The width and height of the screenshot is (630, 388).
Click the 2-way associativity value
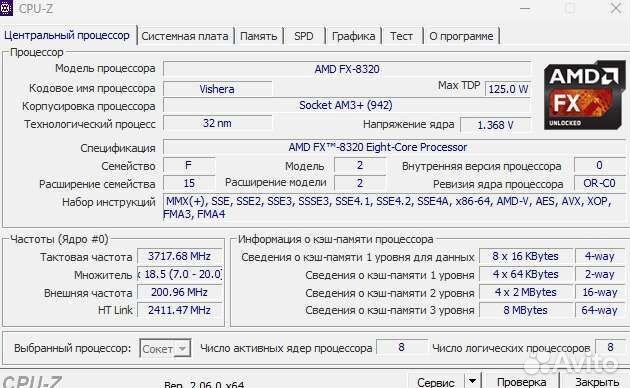pos(599,274)
